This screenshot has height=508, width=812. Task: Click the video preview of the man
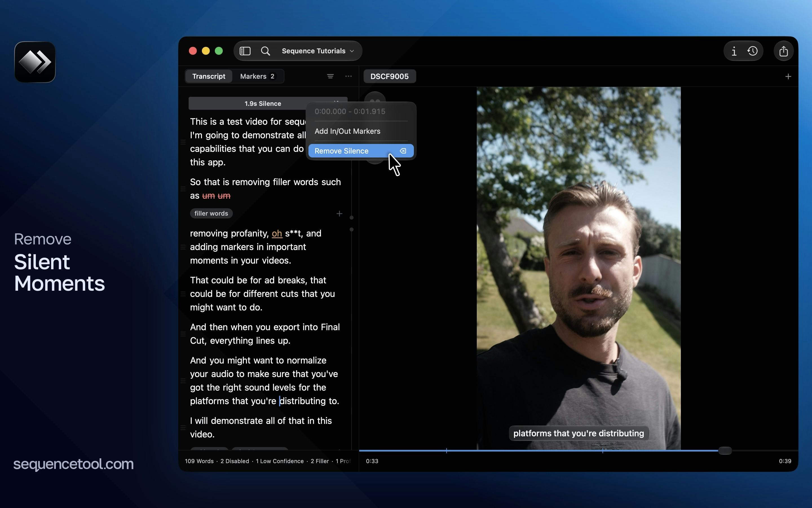(579, 268)
